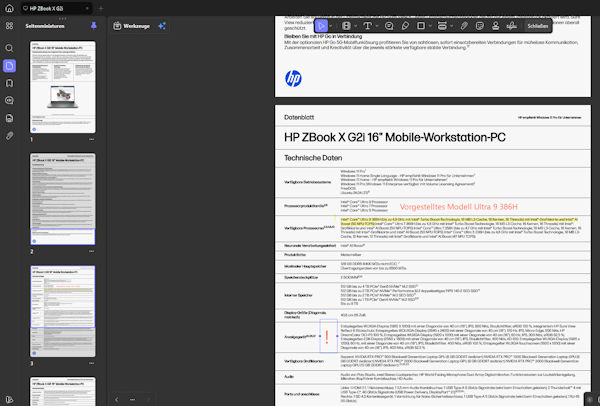Select the measurement tool with double bars

point(442,26)
